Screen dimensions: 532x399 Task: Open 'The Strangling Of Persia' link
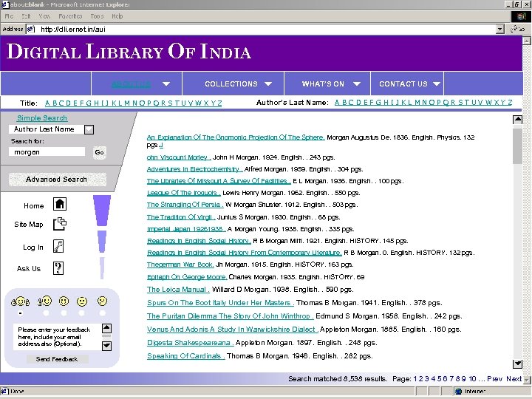pos(185,205)
